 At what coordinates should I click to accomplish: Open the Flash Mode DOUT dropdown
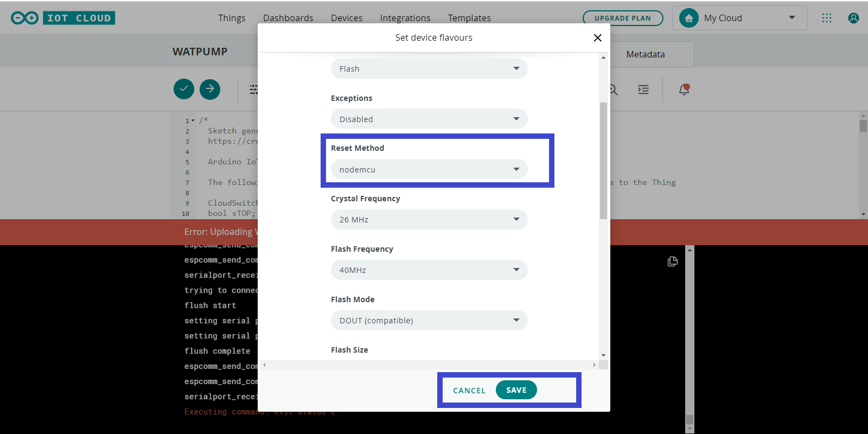tap(429, 320)
